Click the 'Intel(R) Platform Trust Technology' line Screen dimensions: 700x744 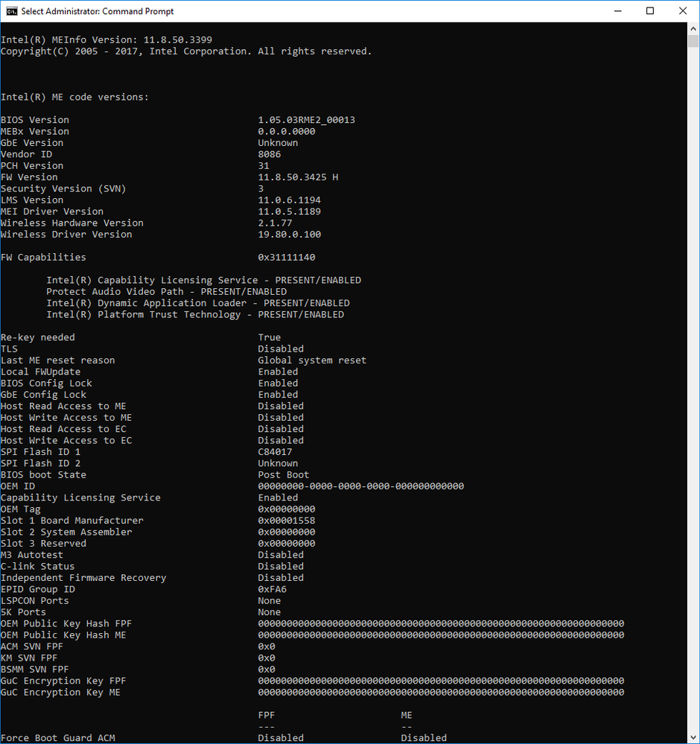coord(195,315)
